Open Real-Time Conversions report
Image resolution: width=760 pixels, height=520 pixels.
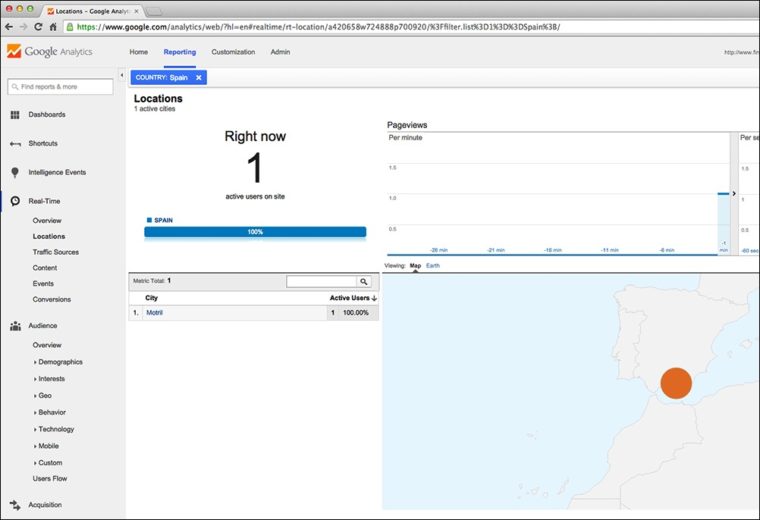pos(52,299)
